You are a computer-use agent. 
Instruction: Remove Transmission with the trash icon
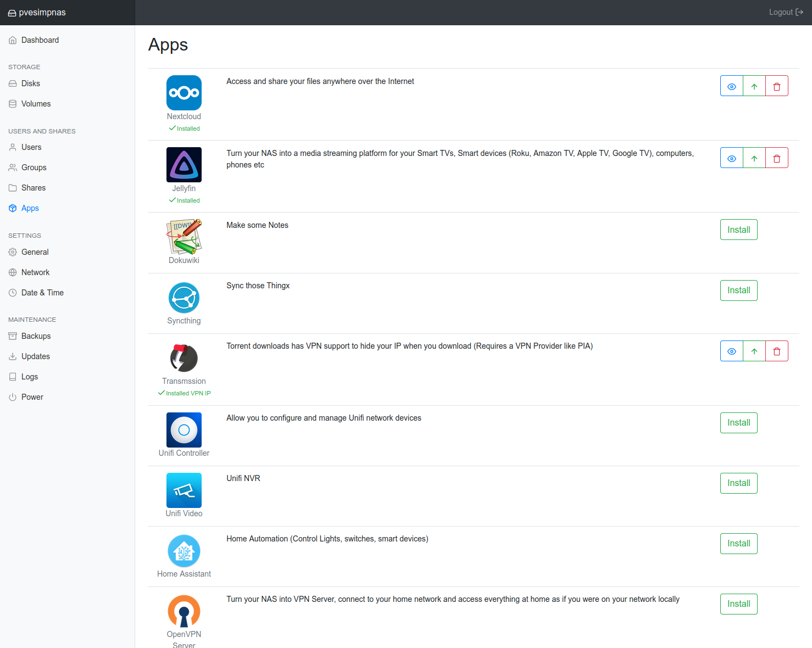point(776,351)
